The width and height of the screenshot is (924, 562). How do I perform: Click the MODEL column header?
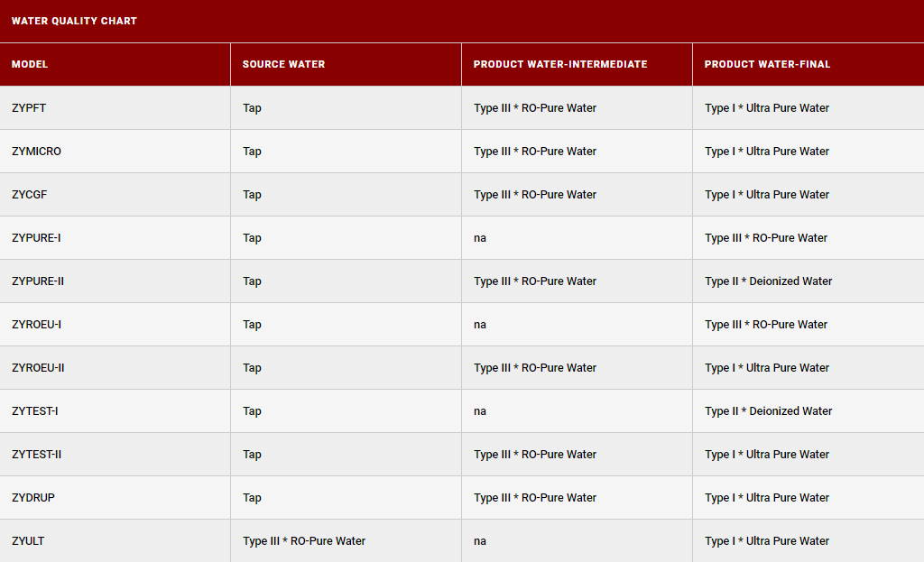pos(30,64)
